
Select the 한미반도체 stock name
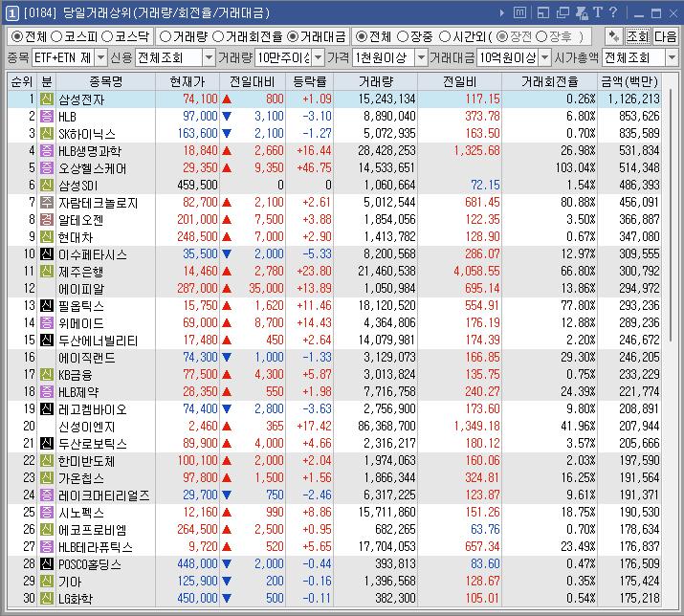(87, 461)
